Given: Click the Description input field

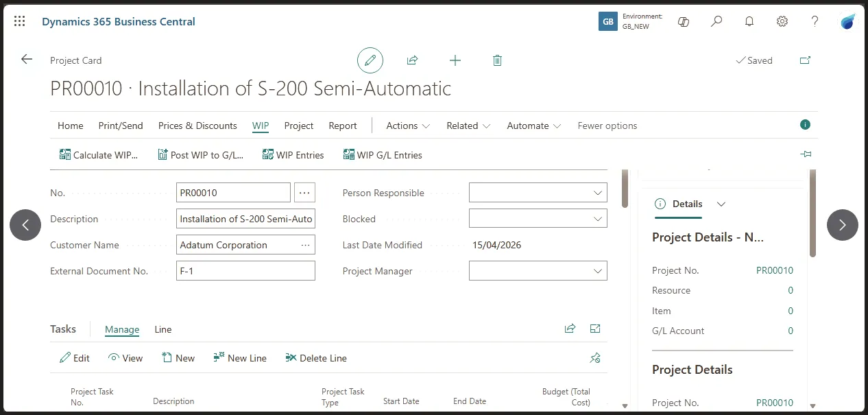Looking at the screenshot, I should tap(245, 219).
